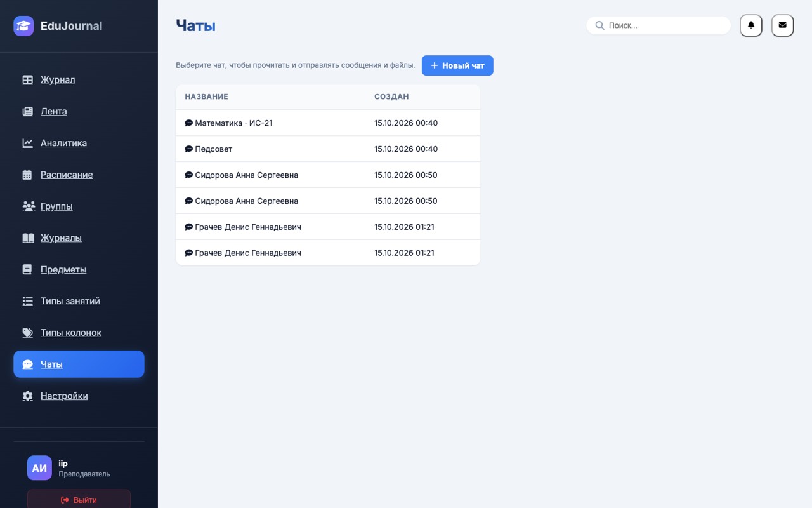This screenshot has width=812, height=508.
Task: Open notifications with the bell icon
Action: [751, 25]
